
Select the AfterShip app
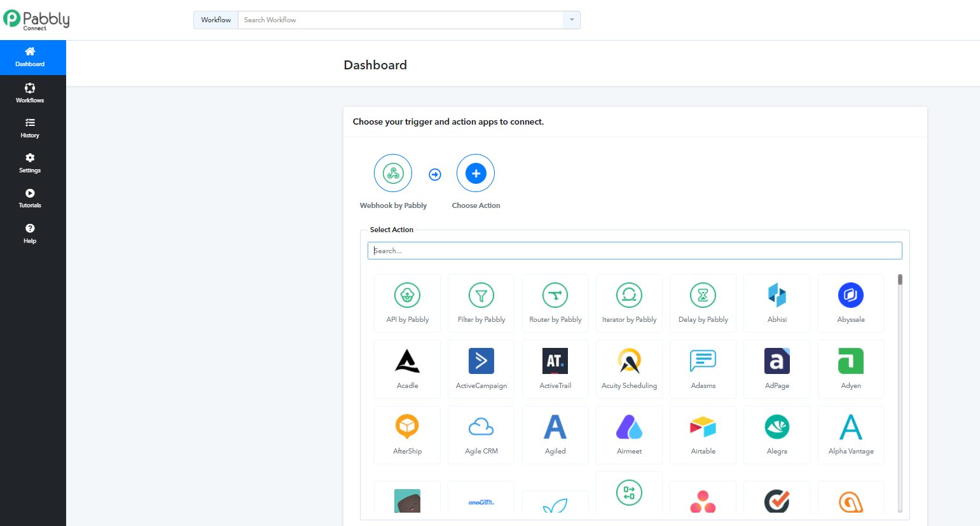tap(408, 435)
